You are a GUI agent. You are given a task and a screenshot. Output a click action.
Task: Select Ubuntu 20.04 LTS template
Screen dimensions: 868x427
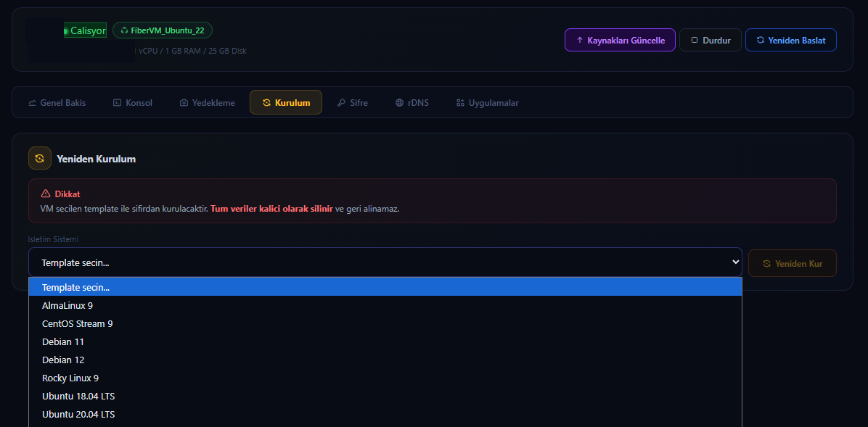pyautogui.click(x=385, y=414)
